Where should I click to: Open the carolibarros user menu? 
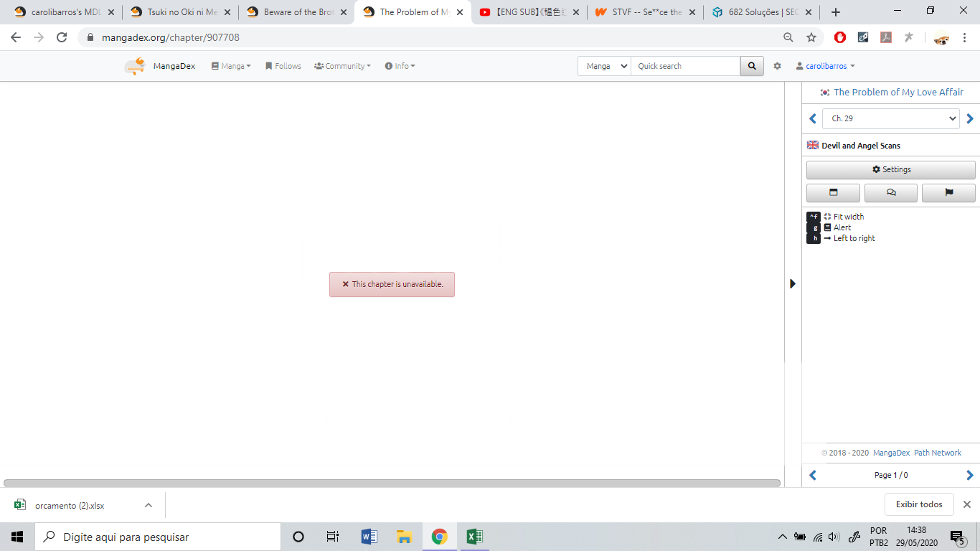pos(826,66)
